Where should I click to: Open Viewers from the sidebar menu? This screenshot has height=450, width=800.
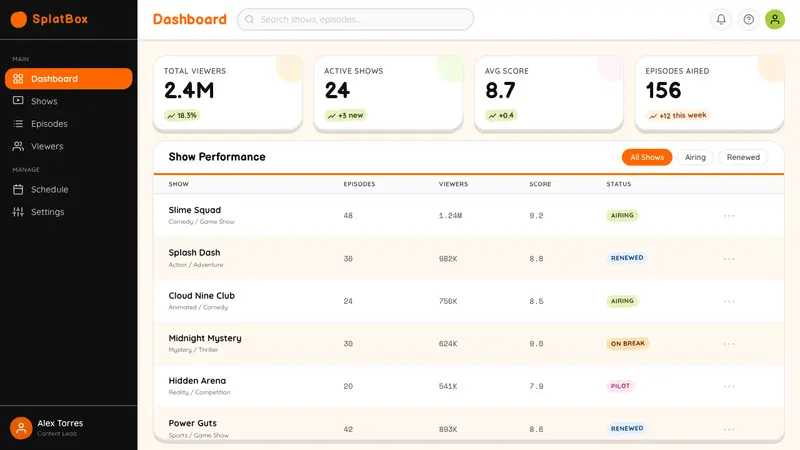(68, 146)
